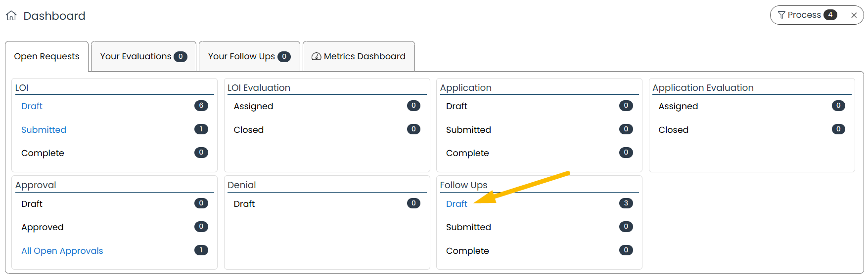Click the filter funnel icon in Process button
This screenshot has width=868, height=279.
pyautogui.click(x=781, y=15)
